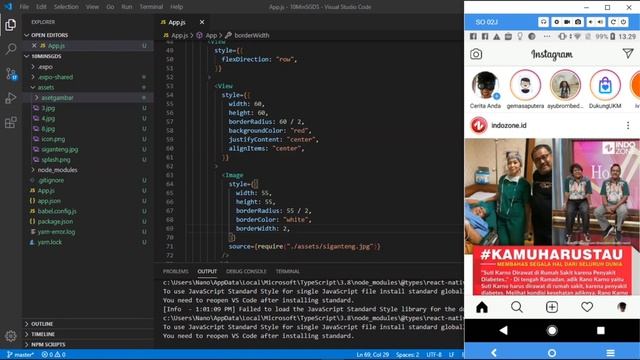Tap Android home circle button

click(x=552, y=330)
